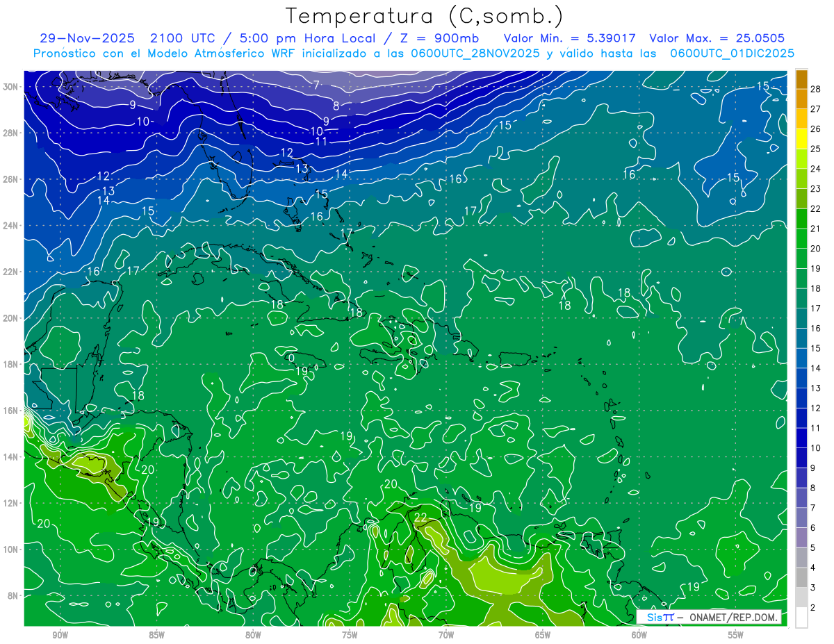
Task: Click the "55W" longitude label
Action: click(x=736, y=635)
